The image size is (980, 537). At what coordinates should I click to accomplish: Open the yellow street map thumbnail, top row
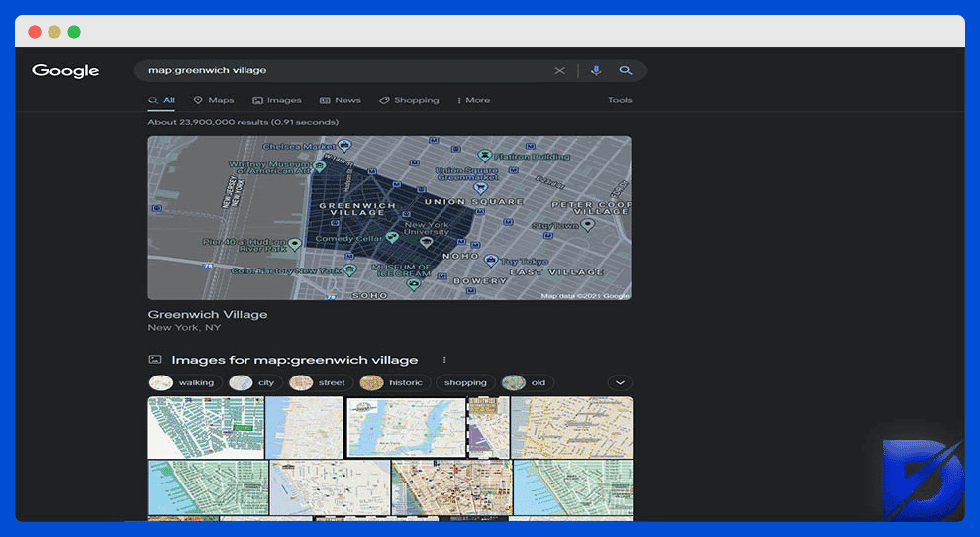(572, 427)
